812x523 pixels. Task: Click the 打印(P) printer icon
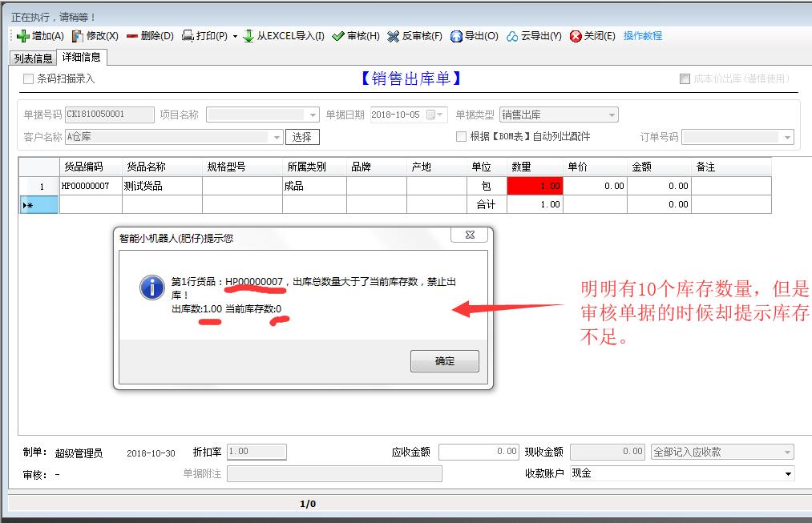(x=188, y=36)
